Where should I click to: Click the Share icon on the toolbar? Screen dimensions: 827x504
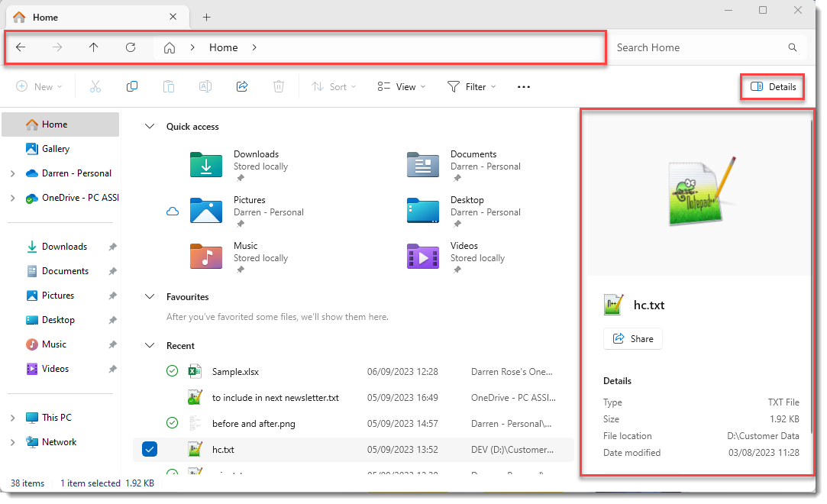(242, 86)
